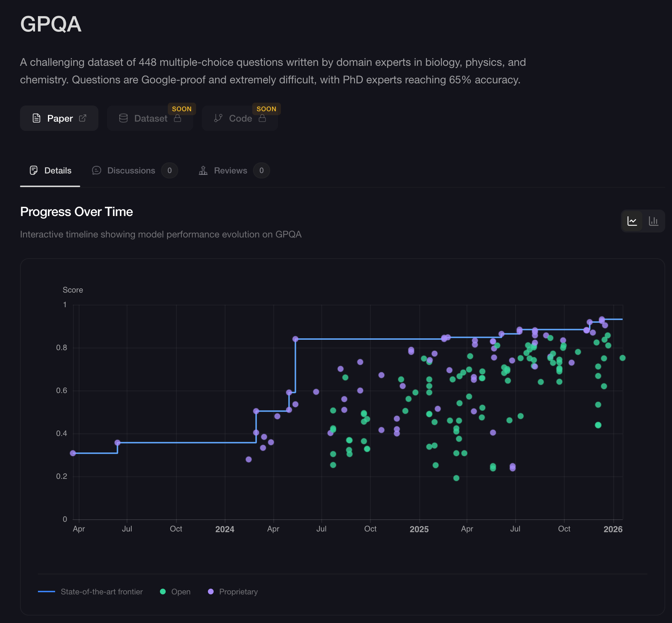Open the GPQA paper
This screenshot has width=672, height=623.
coord(59,118)
